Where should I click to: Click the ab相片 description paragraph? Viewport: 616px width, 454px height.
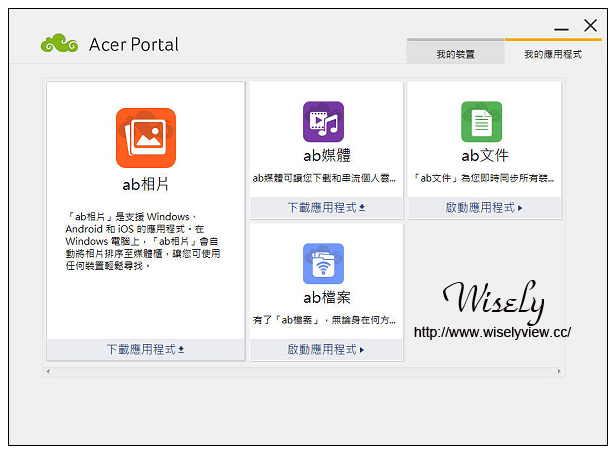tap(143, 241)
